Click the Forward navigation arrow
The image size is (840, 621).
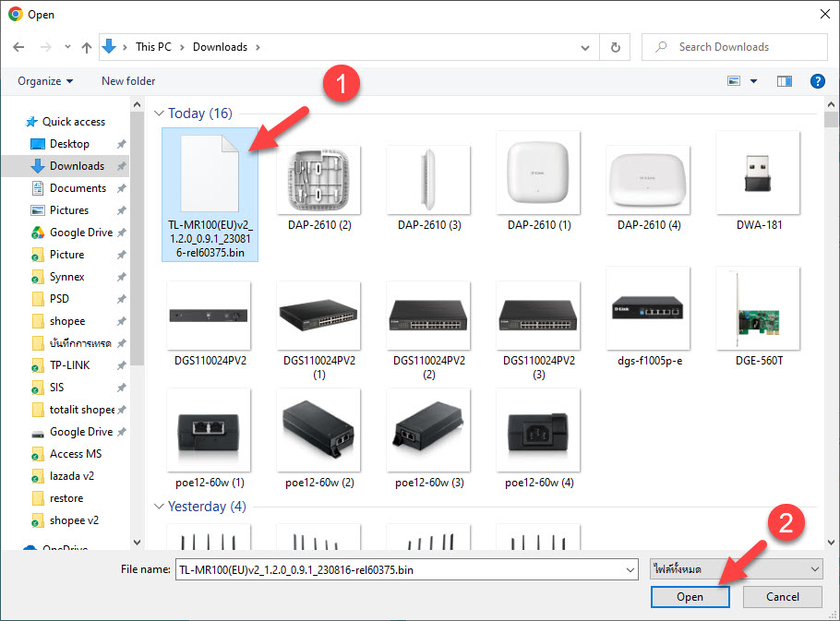point(46,47)
